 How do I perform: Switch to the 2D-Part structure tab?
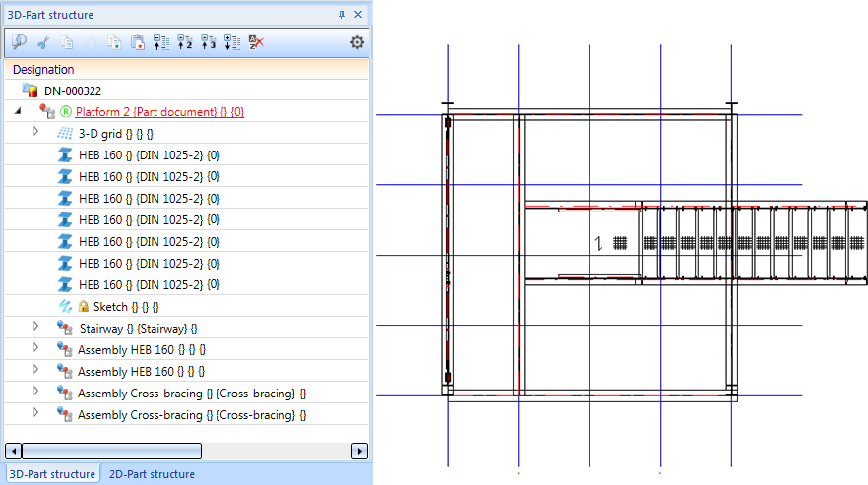(152, 474)
